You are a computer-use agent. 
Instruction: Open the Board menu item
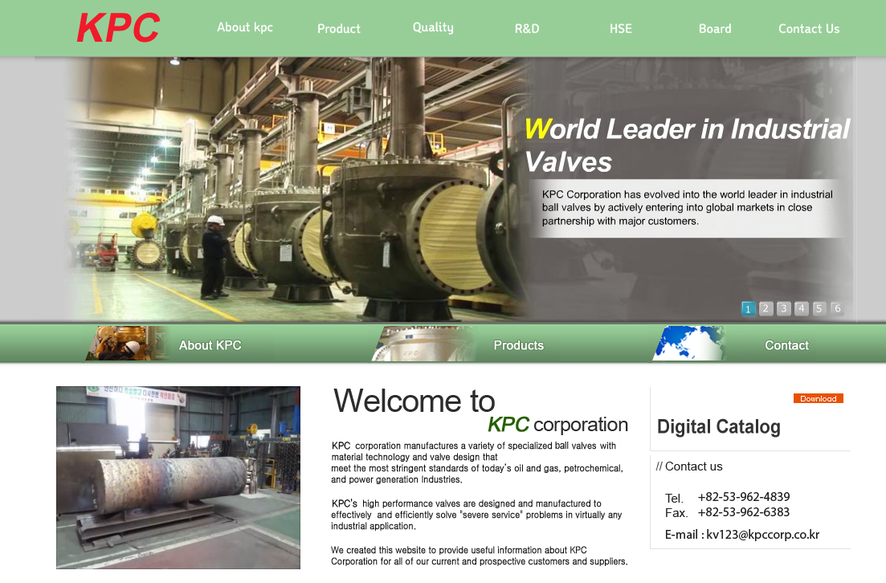coord(715,28)
